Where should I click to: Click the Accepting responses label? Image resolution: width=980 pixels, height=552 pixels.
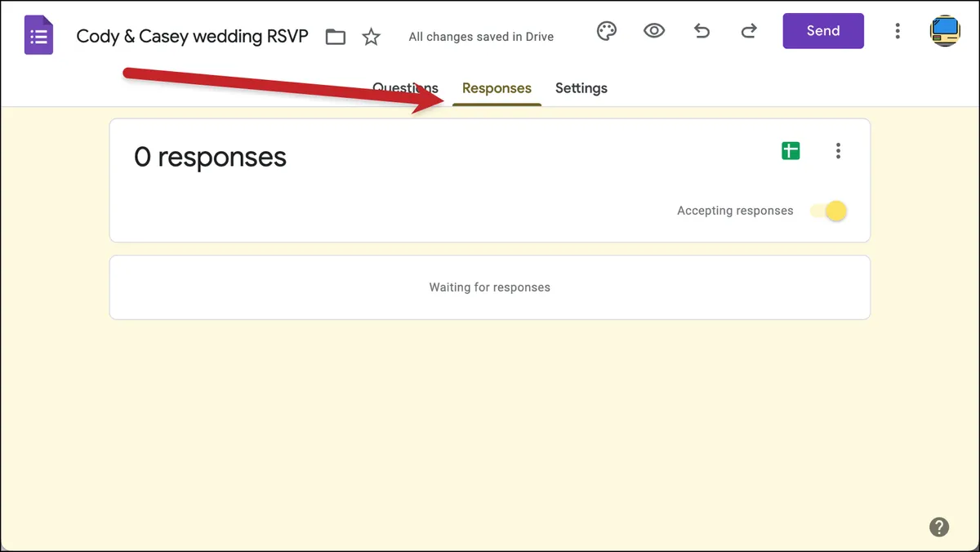click(735, 211)
